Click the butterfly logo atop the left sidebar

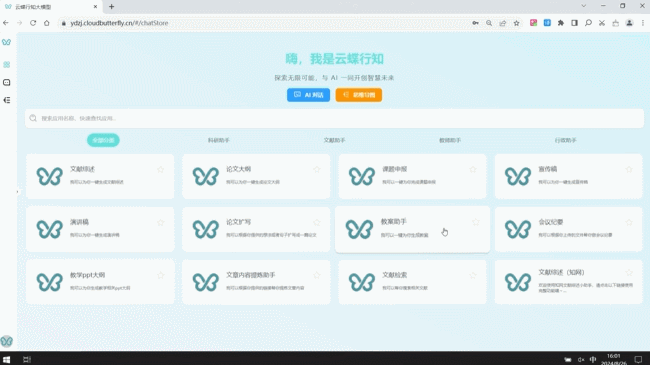click(x=6, y=42)
